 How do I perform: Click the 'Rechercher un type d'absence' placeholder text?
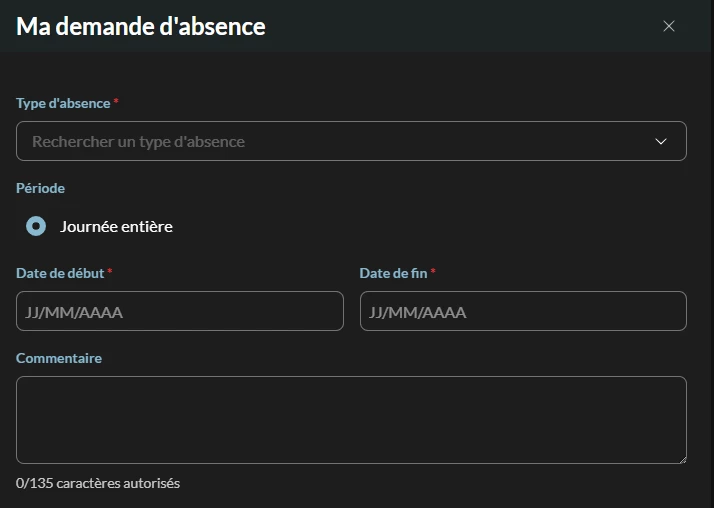pos(138,142)
